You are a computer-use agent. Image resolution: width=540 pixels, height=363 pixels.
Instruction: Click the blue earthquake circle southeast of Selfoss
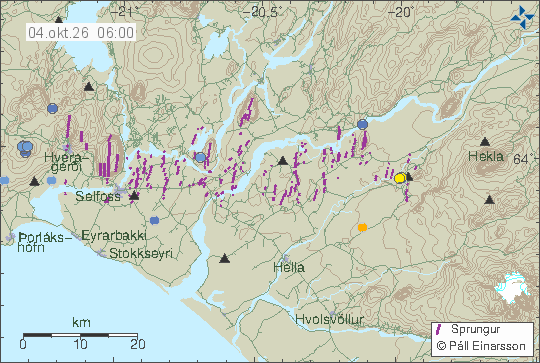tap(155, 220)
